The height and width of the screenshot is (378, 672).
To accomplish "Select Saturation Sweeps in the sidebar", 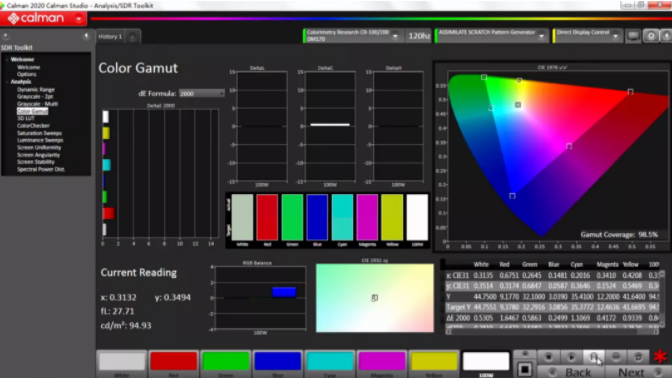I will coord(39,133).
